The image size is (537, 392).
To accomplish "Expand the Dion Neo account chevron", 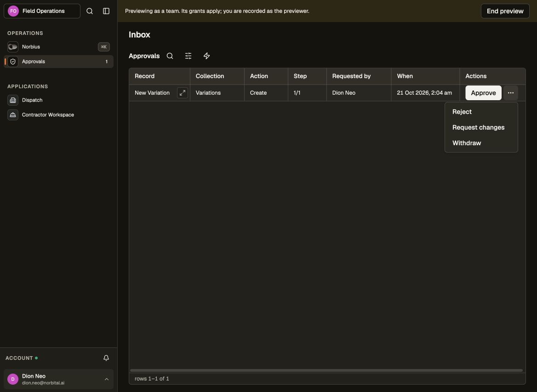I will tap(107, 379).
